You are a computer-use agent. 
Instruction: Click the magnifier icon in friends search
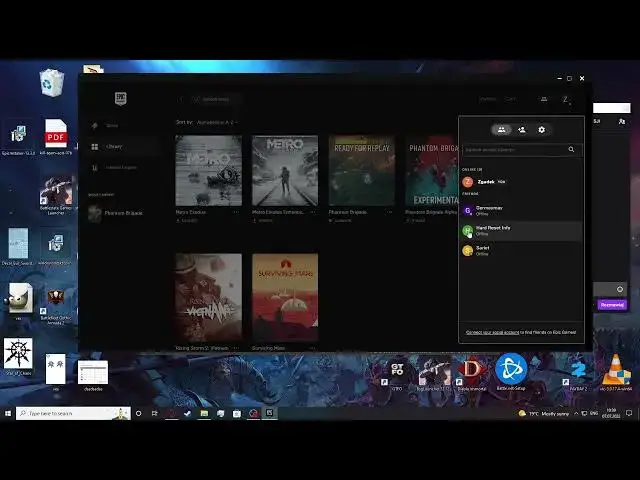tap(571, 150)
